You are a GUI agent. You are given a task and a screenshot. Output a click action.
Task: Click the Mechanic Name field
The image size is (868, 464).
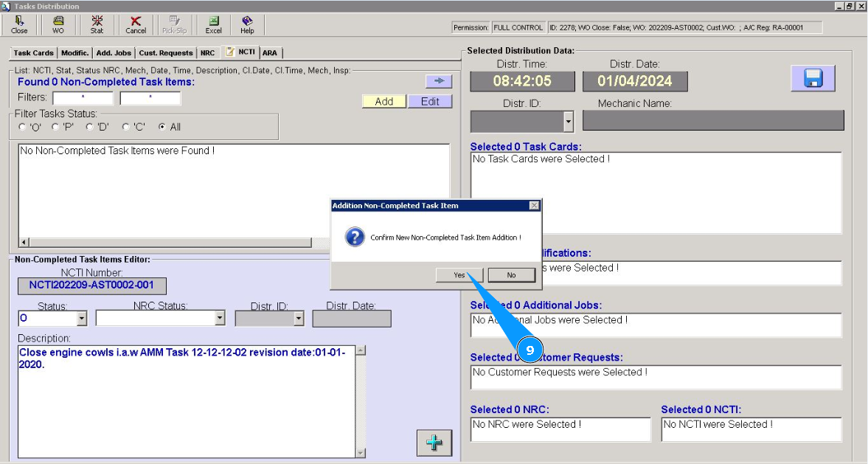tap(713, 121)
